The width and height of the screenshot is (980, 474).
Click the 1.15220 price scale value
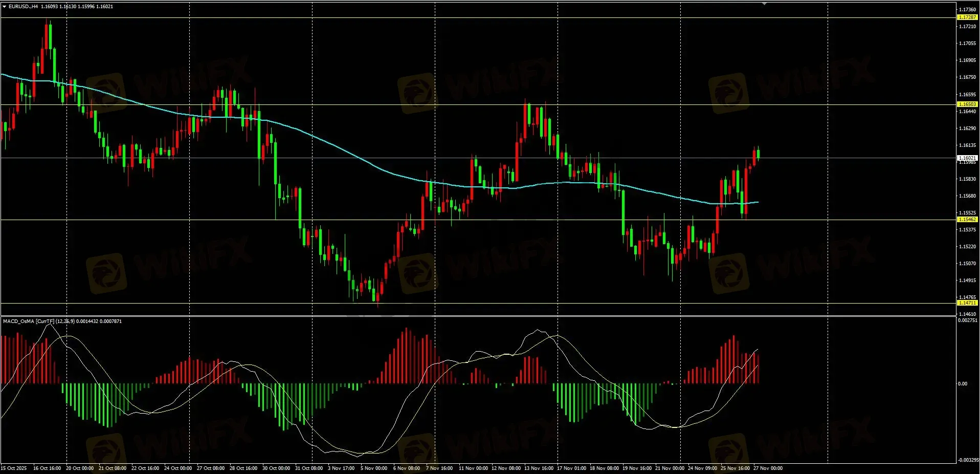tap(967, 247)
